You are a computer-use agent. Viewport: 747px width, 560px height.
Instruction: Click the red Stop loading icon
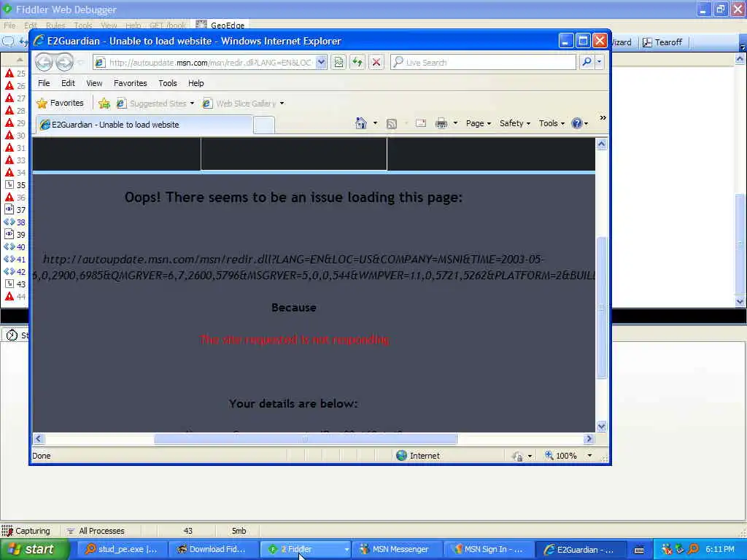coord(376,63)
